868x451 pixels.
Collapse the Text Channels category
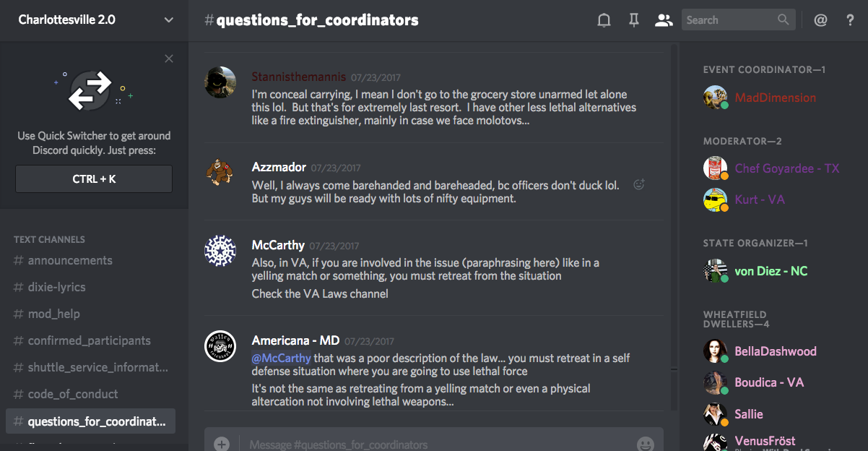tap(49, 239)
